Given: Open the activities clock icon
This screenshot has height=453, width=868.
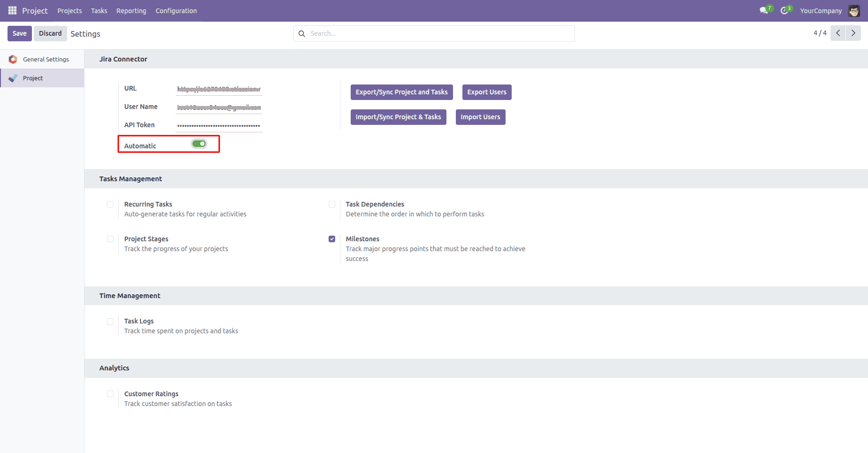Looking at the screenshot, I should click(784, 10).
